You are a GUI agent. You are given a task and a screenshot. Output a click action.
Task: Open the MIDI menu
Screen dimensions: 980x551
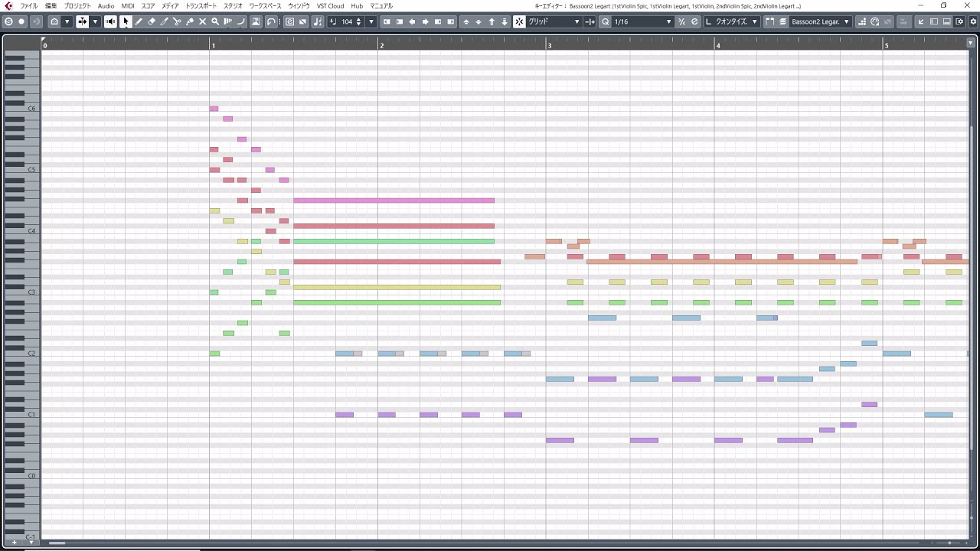pos(128,6)
